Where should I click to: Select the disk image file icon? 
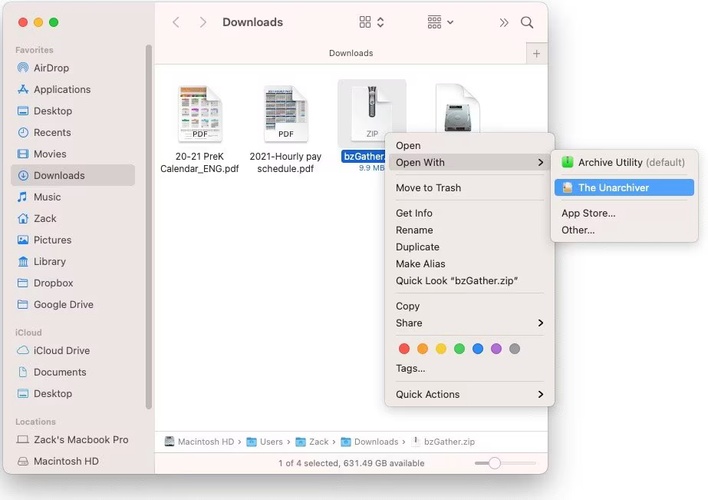point(457,107)
